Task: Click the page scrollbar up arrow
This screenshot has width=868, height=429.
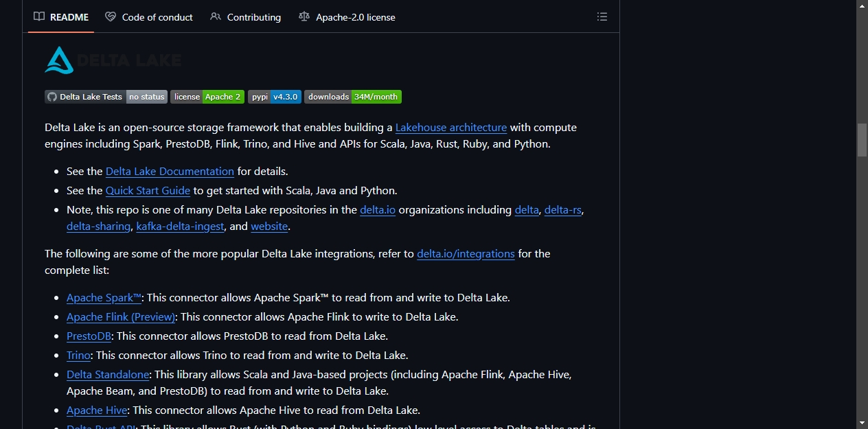Action: tap(862, 5)
